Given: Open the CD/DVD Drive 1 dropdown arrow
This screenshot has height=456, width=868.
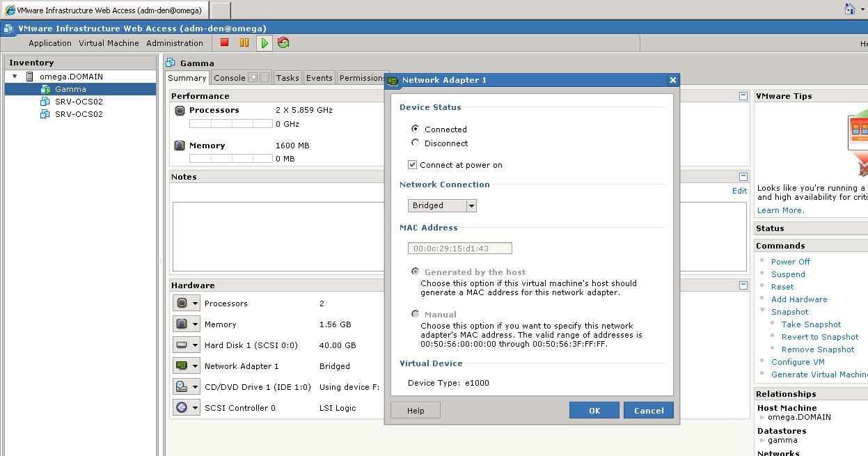Looking at the screenshot, I should (196, 387).
